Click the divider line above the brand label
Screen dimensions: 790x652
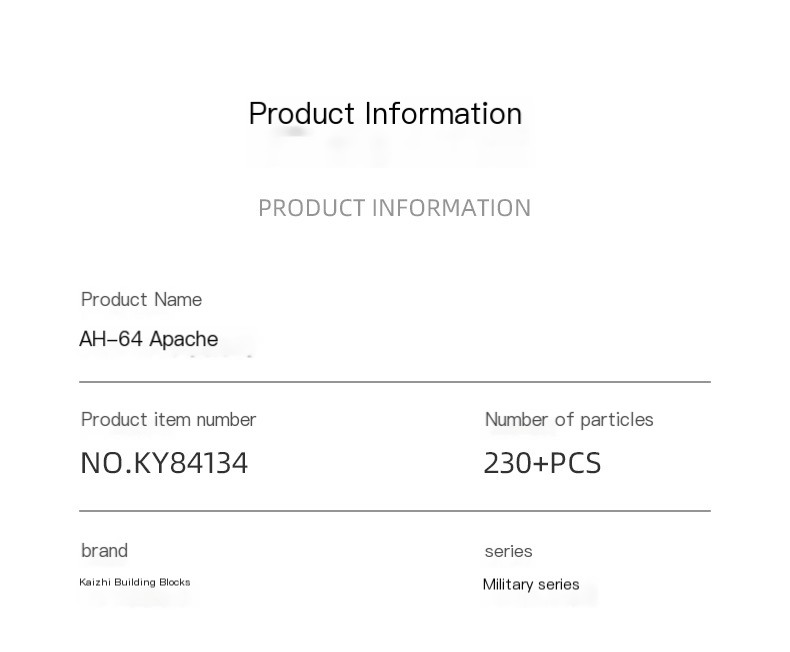(x=394, y=511)
